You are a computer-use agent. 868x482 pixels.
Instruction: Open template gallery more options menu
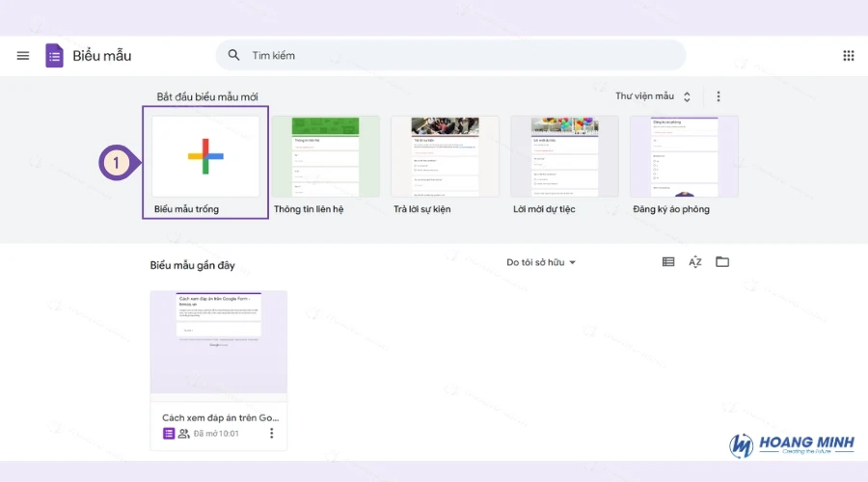pos(718,96)
